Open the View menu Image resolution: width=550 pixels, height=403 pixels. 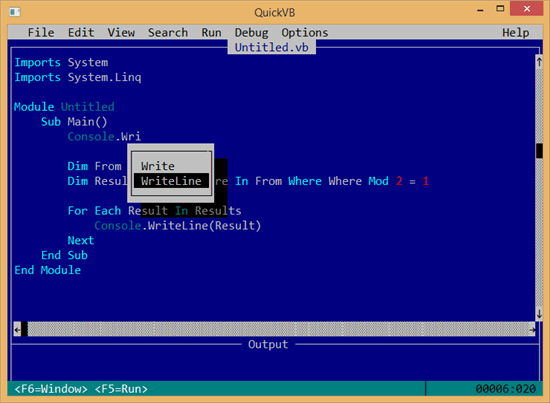121,33
